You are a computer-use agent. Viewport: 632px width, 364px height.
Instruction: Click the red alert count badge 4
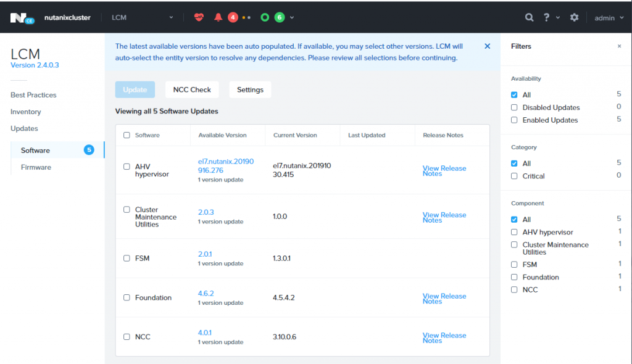[233, 17]
